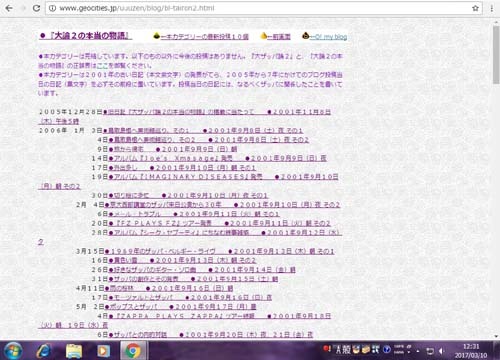This screenshot has height=360, width=500.
Task: Open the Chrome three-dot menu
Action: click(x=492, y=8)
